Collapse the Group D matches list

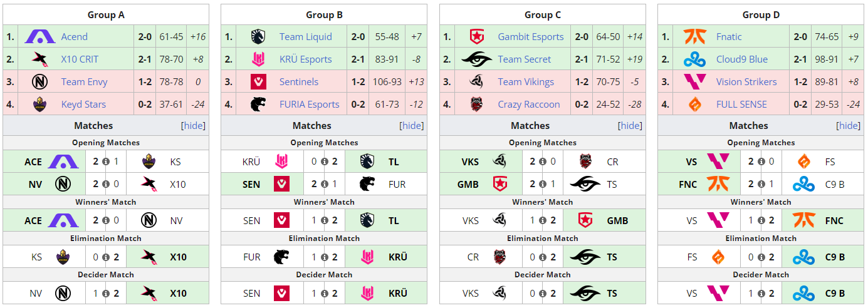[849, 126]
